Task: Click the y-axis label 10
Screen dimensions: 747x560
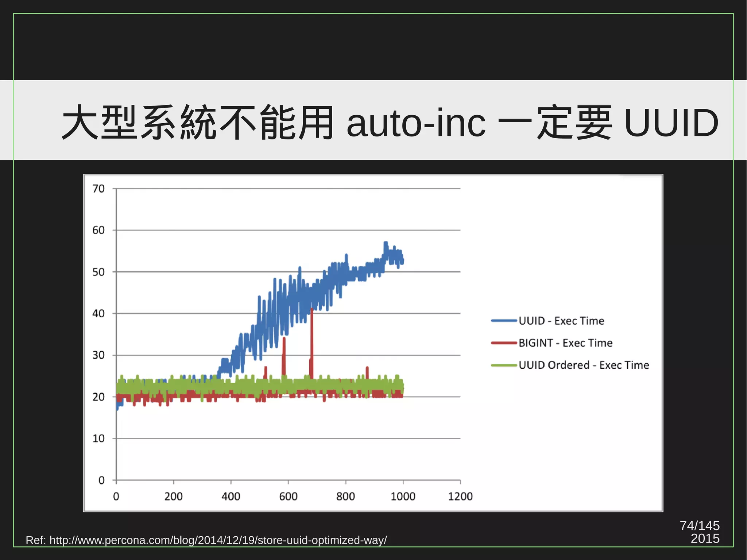Action: click(98, 439)
